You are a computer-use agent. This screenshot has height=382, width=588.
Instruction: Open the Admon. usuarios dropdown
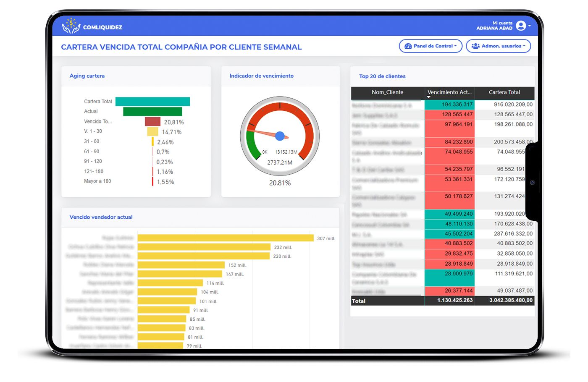point(498,46)
